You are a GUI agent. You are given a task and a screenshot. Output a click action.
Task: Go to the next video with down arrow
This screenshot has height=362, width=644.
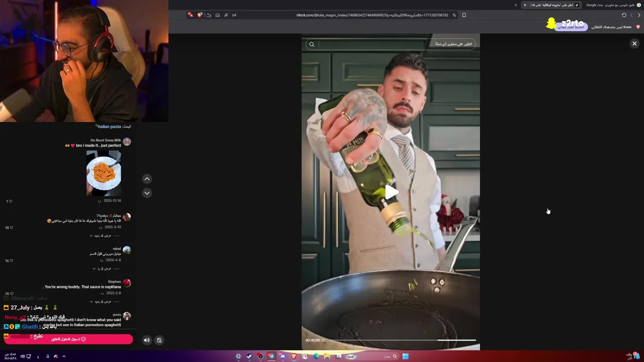click(x=147, y=193)
